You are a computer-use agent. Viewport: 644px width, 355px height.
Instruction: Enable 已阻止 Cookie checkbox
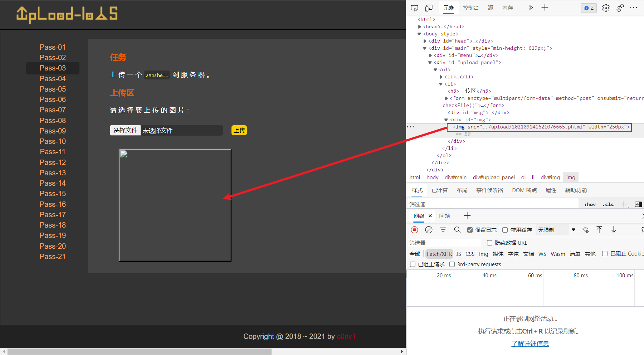[605, 253]
